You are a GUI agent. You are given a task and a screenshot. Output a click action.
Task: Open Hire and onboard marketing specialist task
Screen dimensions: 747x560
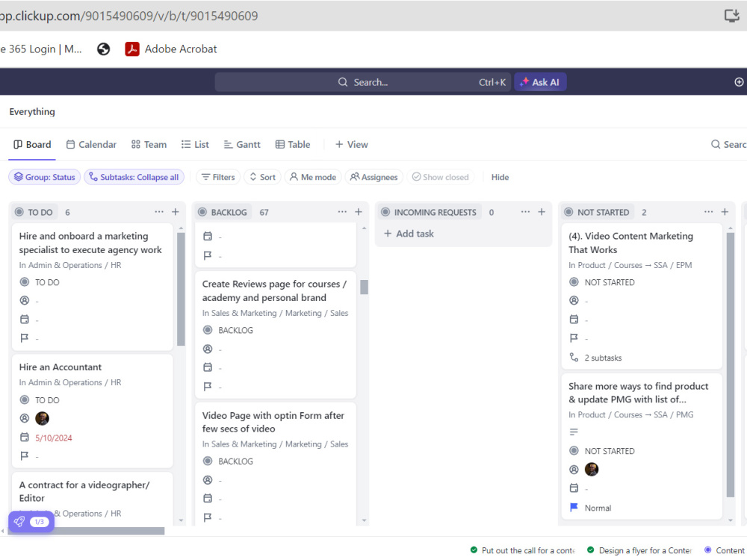click(x=90, y=243)
